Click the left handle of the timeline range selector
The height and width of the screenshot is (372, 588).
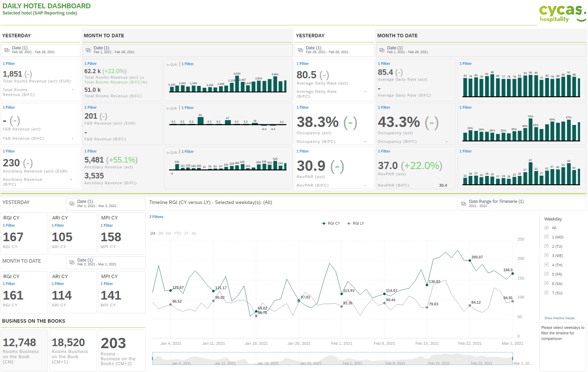point(153,359)
